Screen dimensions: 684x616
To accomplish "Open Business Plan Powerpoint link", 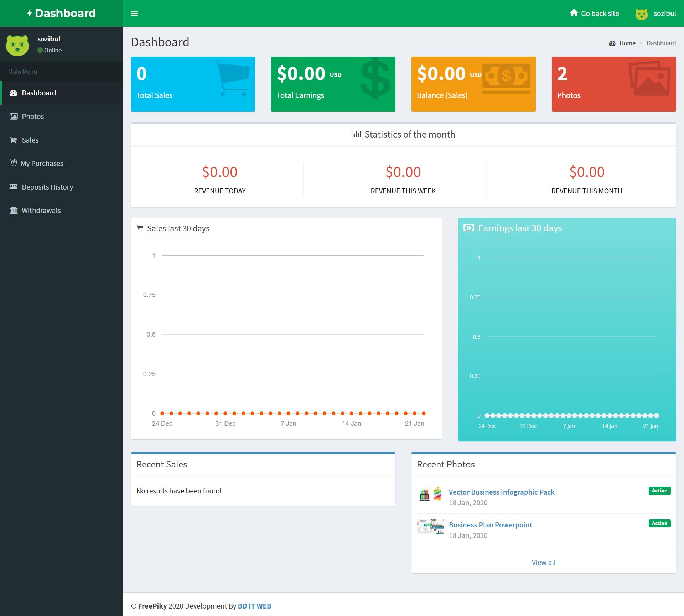I will (490, 525).
